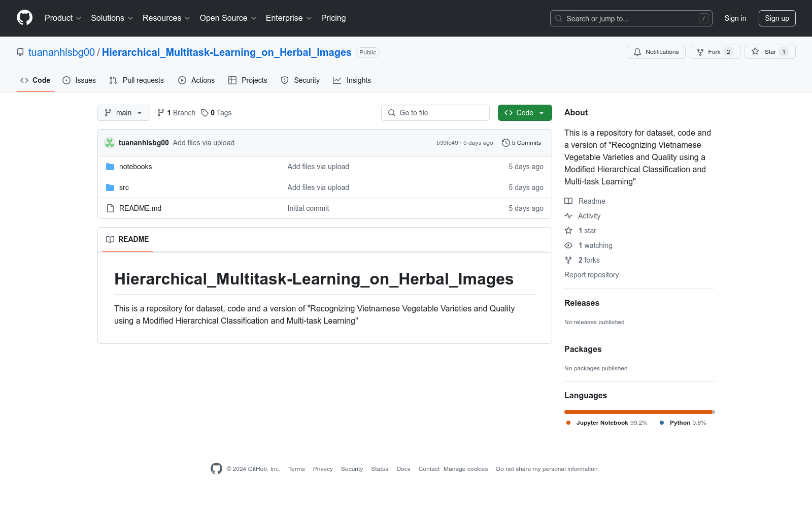Click the eye icon next to watching
This screenshot has width=812, height=508.
pos(568,245)
